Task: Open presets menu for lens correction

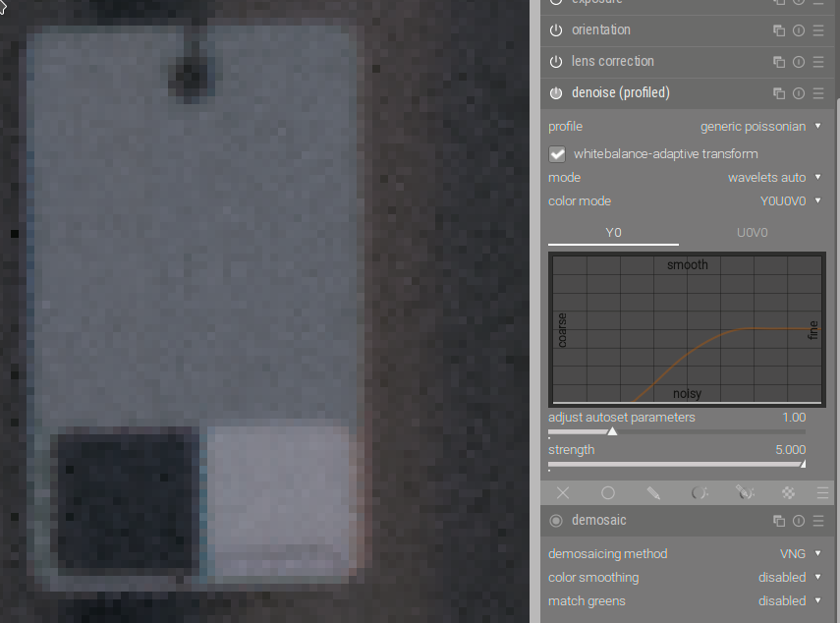Action: (x=818, y=62)
